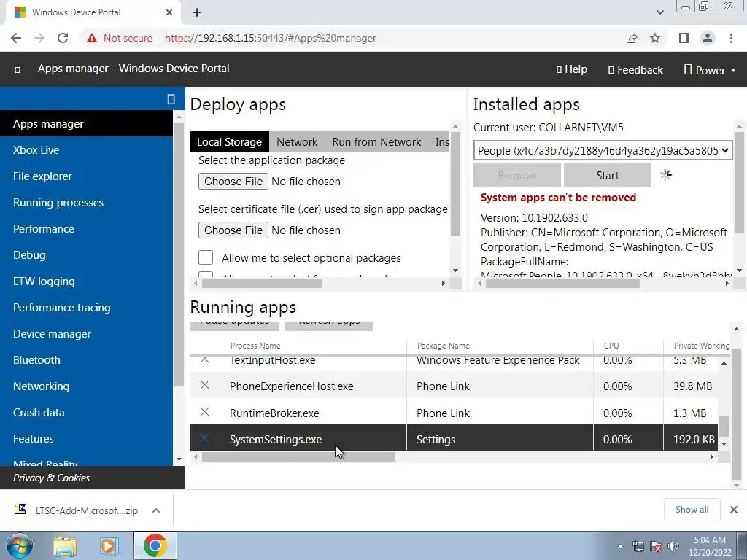Image resolution: width=747 pixels, height=560 pixels.
Task: Click the Chrome icon in the taskbar
Action: (155, 545)
